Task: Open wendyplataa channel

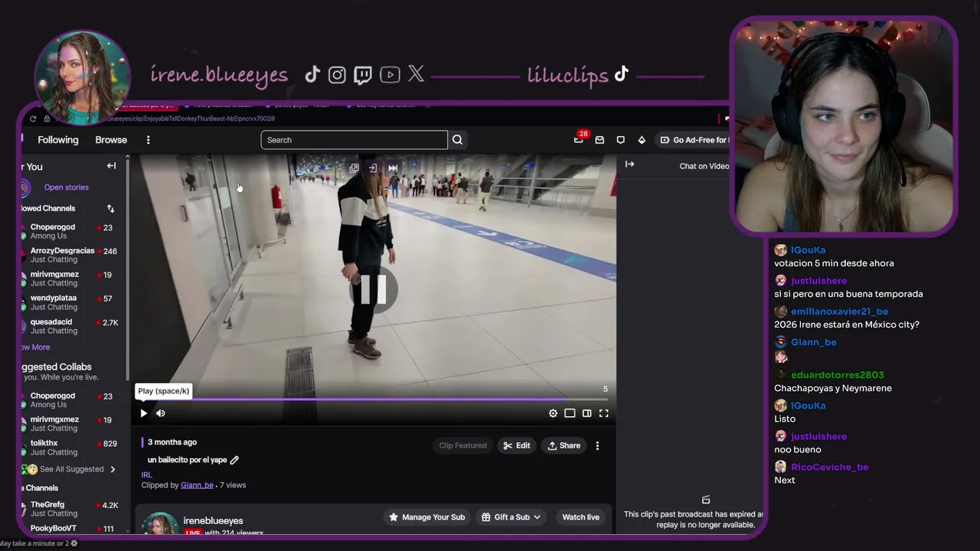Action: click(x=70, y=302)
